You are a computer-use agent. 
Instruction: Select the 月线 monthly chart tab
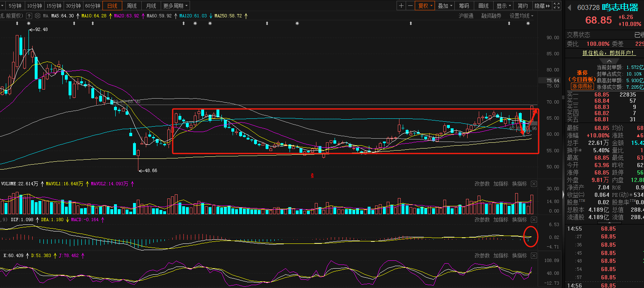[151, 6]
